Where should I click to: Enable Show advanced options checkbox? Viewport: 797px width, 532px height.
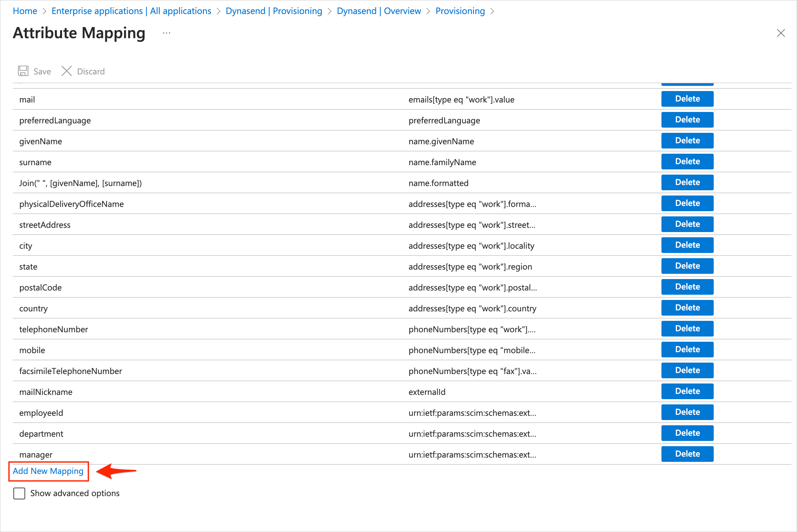click(x=19, y=493)
